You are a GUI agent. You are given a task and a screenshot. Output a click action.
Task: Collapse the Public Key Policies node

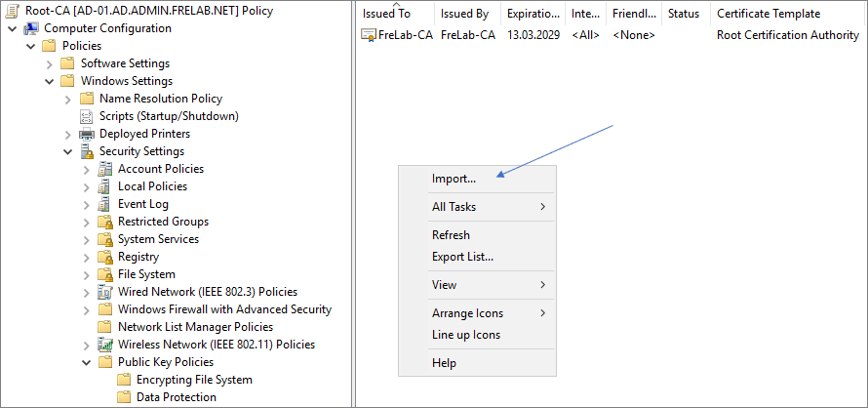pos(87,362)
